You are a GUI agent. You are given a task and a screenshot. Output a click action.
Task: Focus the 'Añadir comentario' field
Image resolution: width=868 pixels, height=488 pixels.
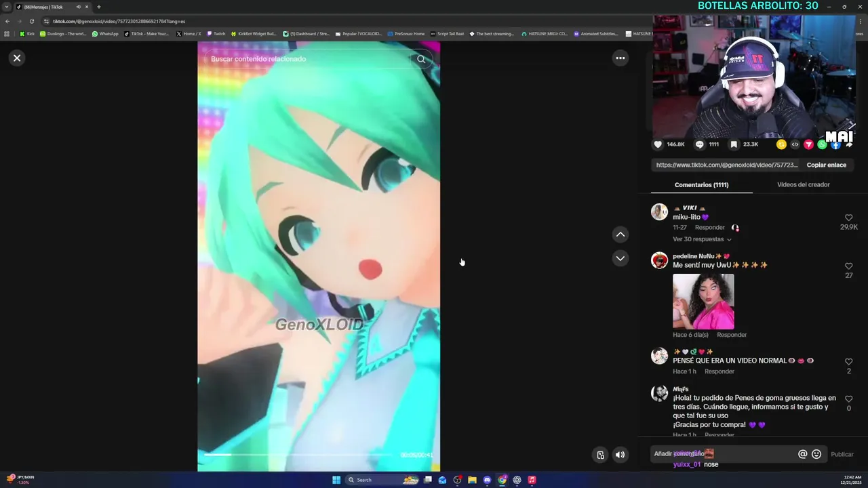click(722, 454)
